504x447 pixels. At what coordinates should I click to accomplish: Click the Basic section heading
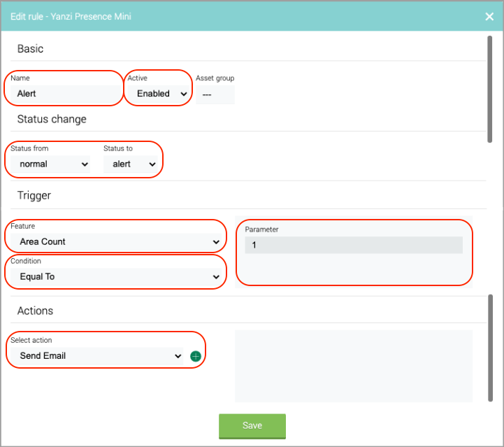30,49
